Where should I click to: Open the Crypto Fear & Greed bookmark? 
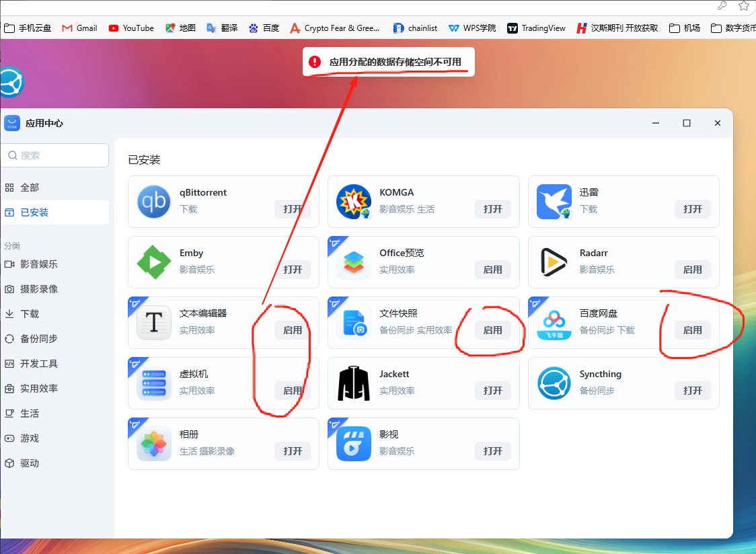click(335, 28)
